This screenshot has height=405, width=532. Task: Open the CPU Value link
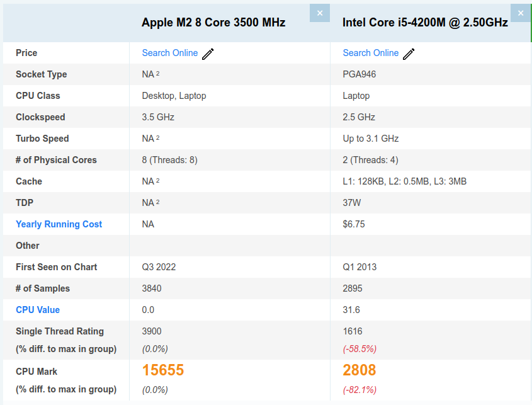point(38,310)
